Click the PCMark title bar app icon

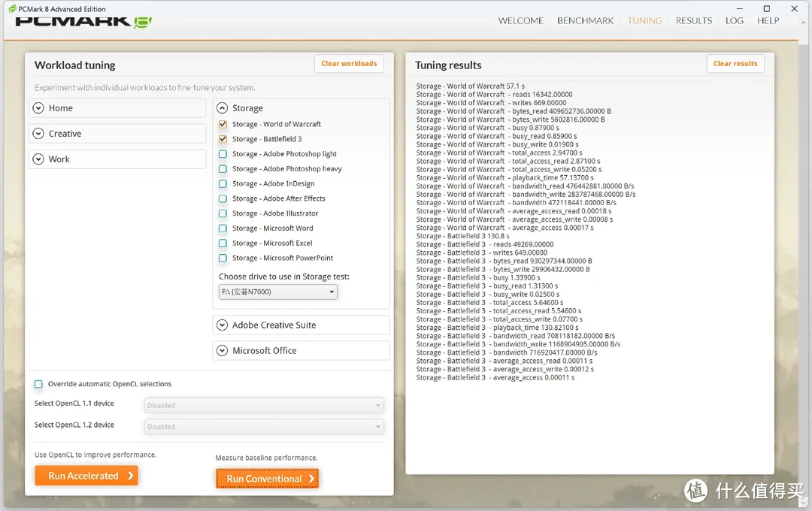(x=12, y=9)
